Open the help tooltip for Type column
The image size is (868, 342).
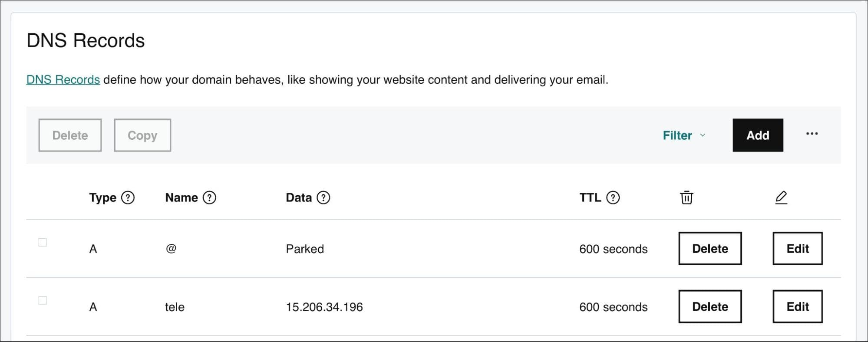128,198
